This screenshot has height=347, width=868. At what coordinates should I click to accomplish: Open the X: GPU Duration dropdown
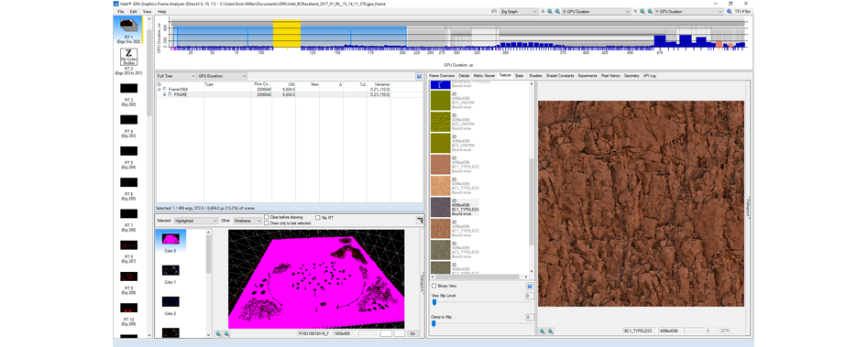pyautogui.click(x=595, y=11)
